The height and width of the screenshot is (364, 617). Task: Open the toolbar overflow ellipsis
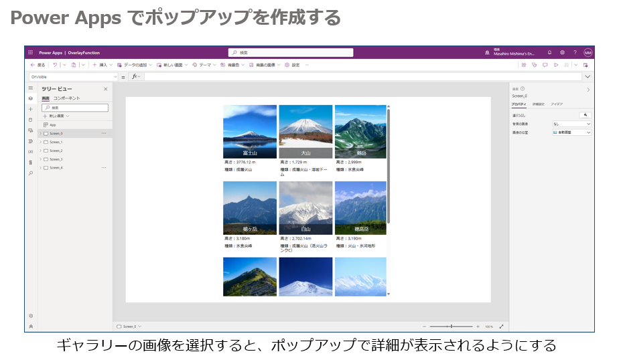[307, 65]
